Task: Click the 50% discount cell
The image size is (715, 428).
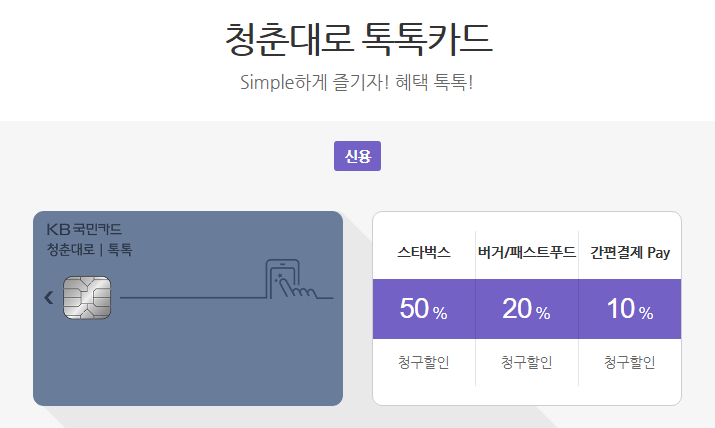Action: [x=423, y=309]
